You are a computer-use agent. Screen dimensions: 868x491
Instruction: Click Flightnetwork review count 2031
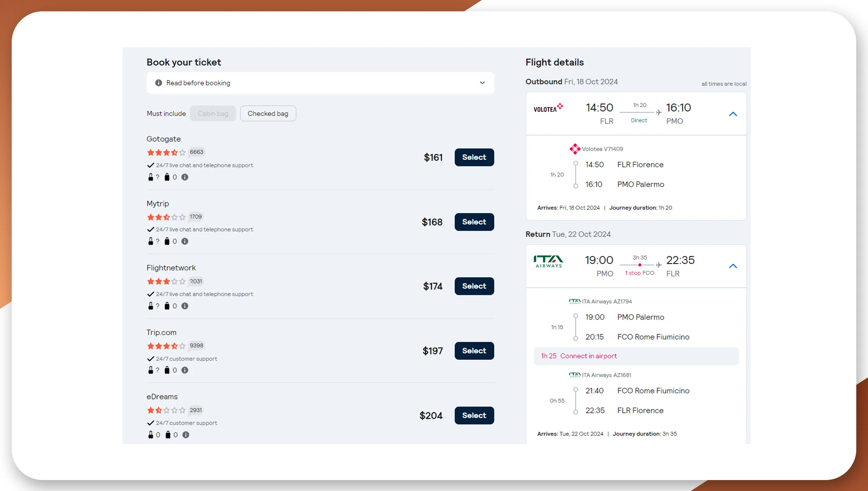pos(196,281)
